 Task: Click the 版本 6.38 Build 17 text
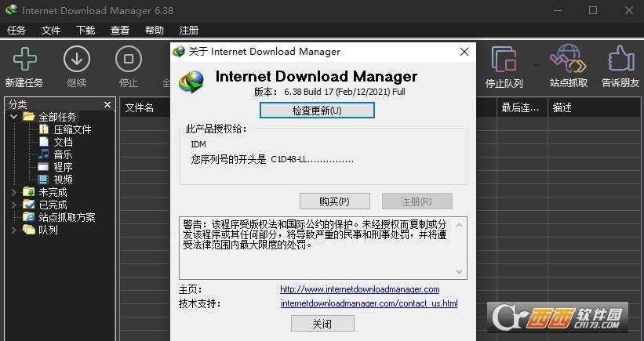click(329, 92)
